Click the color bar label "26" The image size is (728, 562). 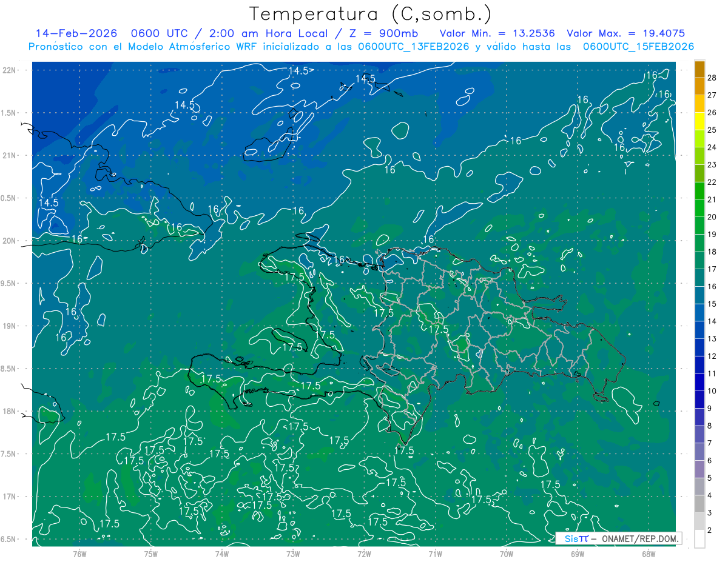(712, 112)
